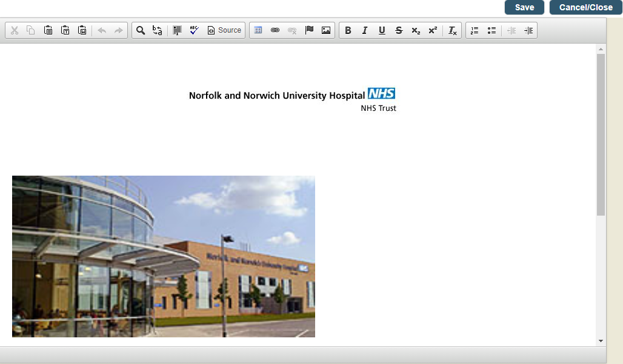623x364 pixels.
Task: Paste as plain text
Action: click(x=65, y=30)
